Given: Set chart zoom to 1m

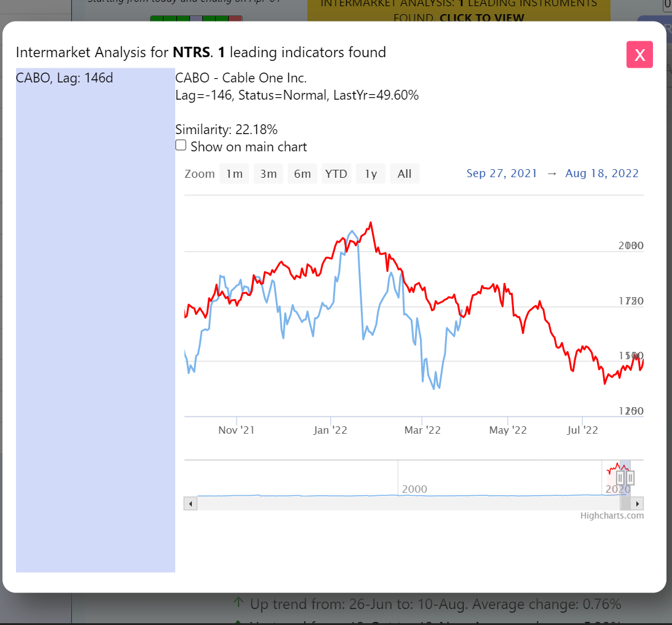Looking at the screenshot, I should pos(234,174).
